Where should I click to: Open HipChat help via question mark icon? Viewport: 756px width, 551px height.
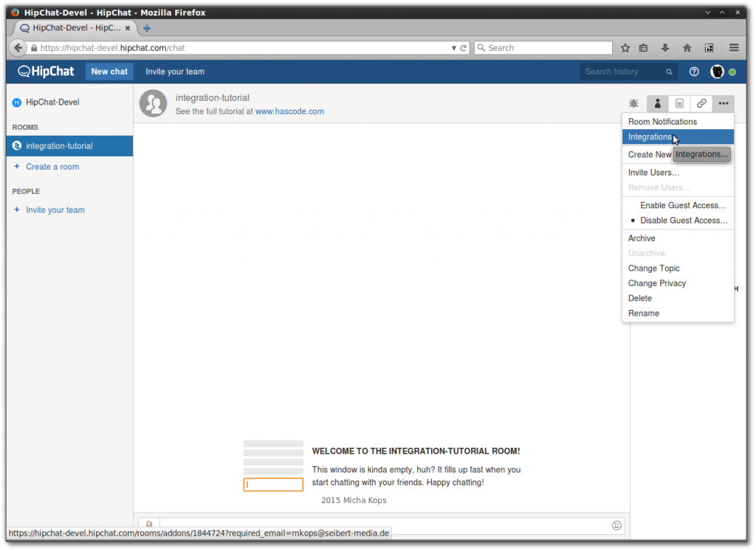click(x=693, y=72)
